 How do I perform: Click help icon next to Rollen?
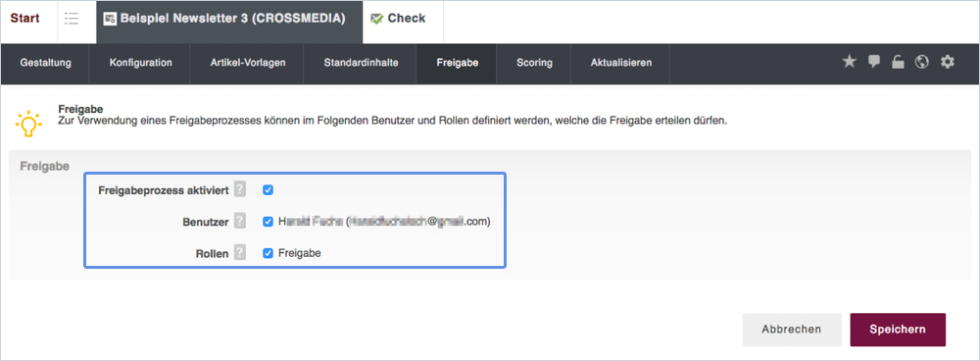tap(240, 252)
